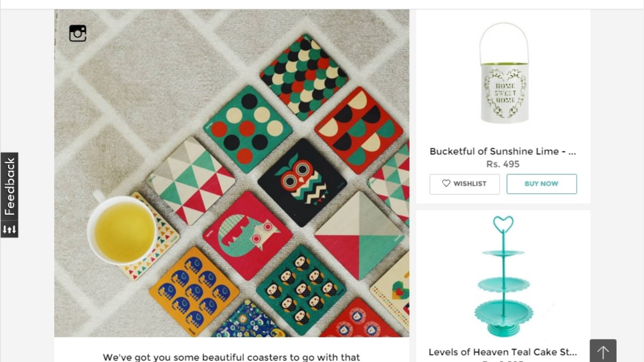
Task: Click the scroll-to-top arrow button
Action: point(603,351)
